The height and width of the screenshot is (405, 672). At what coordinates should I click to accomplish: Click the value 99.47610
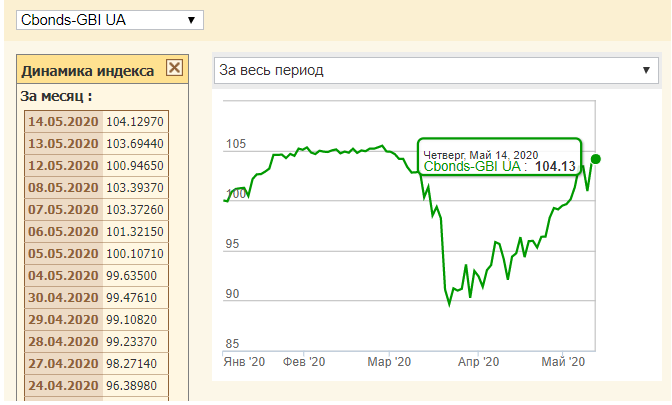(x=132, y=298)
